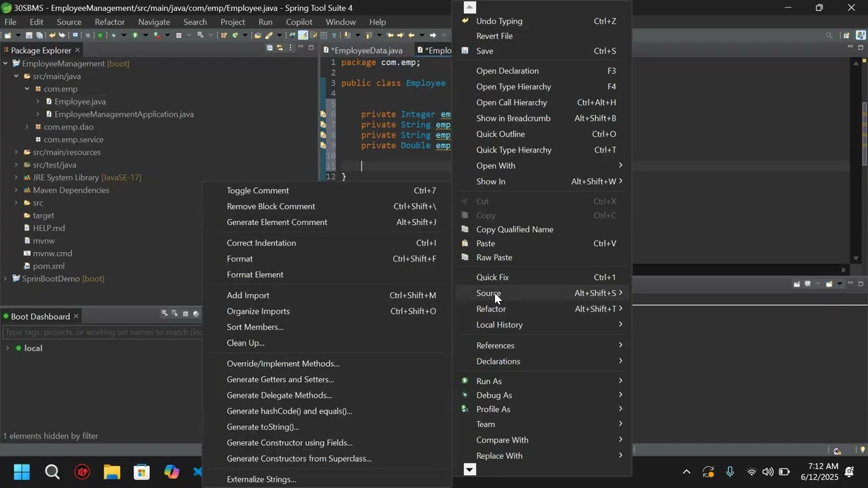
Task: Open the Refactor submenu in context menu
Action: 542,309
